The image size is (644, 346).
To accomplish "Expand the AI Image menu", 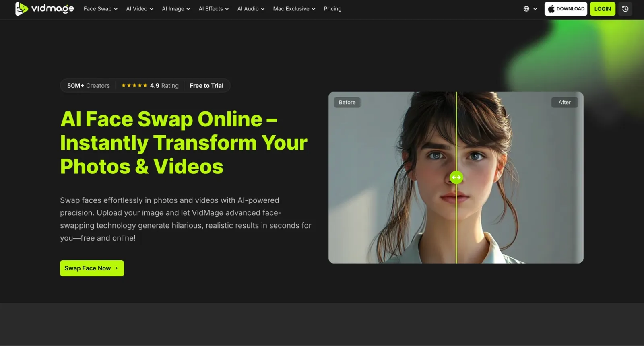I will 176,9.
